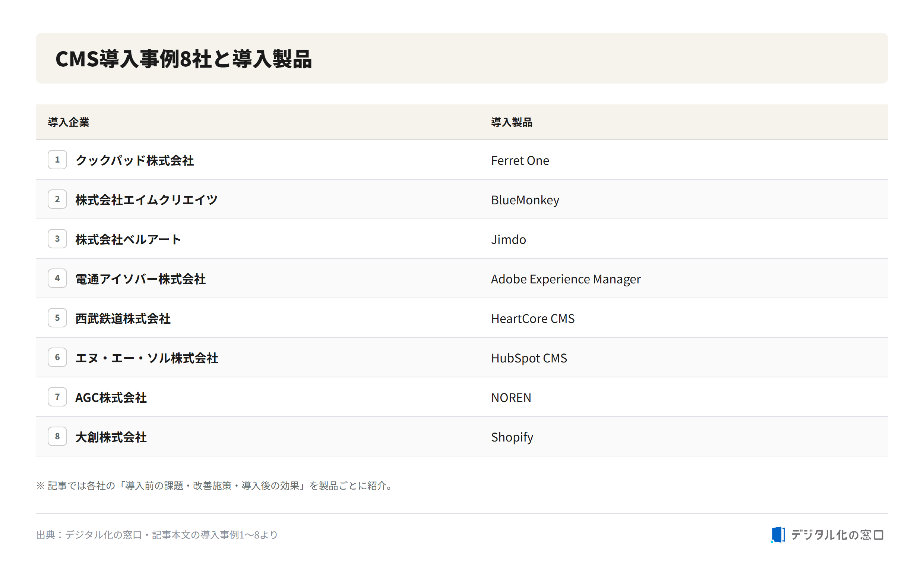924x578 pixels.
Task: Click the source line 出典：デジタル化の窓口
Action: 157,535
